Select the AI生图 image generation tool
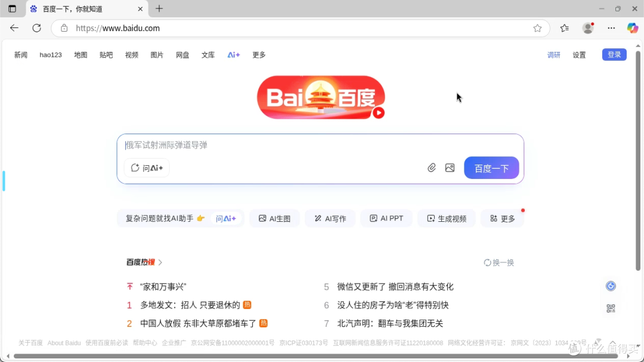The width and height of the screenshot is (644, 362). [x=274, y=218]
